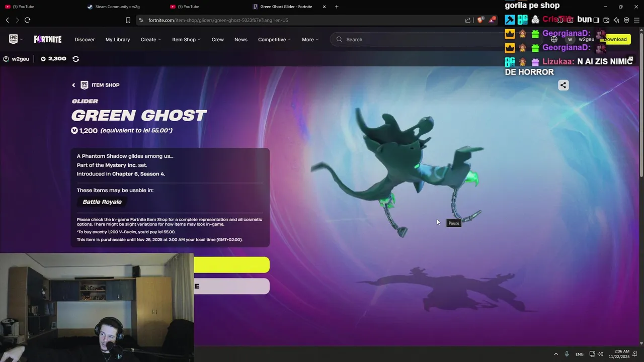Click the white button below yellow button

click(231, 286)
